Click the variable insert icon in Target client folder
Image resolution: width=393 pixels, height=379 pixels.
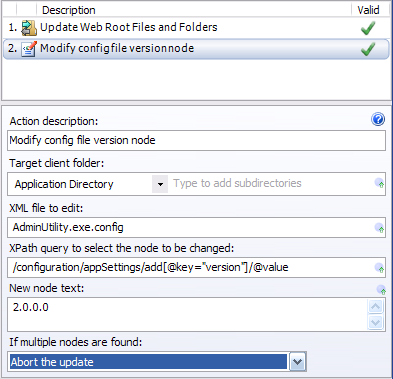(x=379, y=183)
